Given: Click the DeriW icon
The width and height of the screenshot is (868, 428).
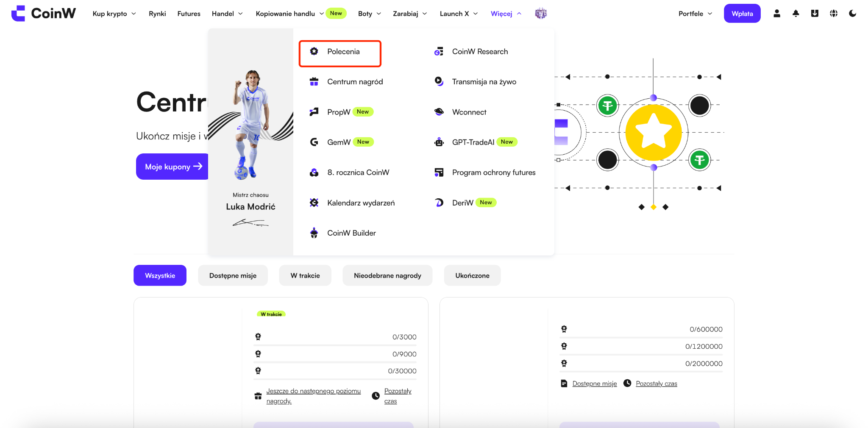Looking at the screenshot, I should [439, 203].
